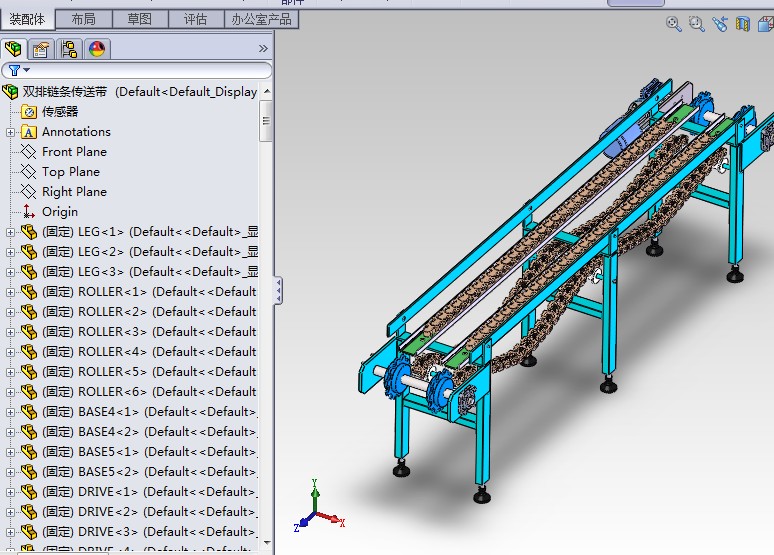Viewport: 774px width, 555px height.
Task: Click the BASE5<2> component icon
Action: click(29, 472)
